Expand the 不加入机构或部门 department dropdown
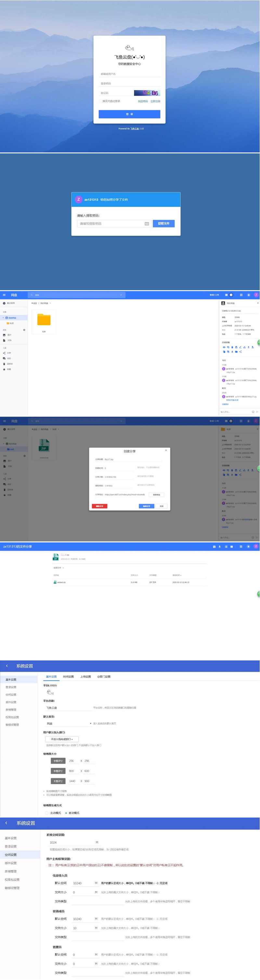 (x=62, y=739)
